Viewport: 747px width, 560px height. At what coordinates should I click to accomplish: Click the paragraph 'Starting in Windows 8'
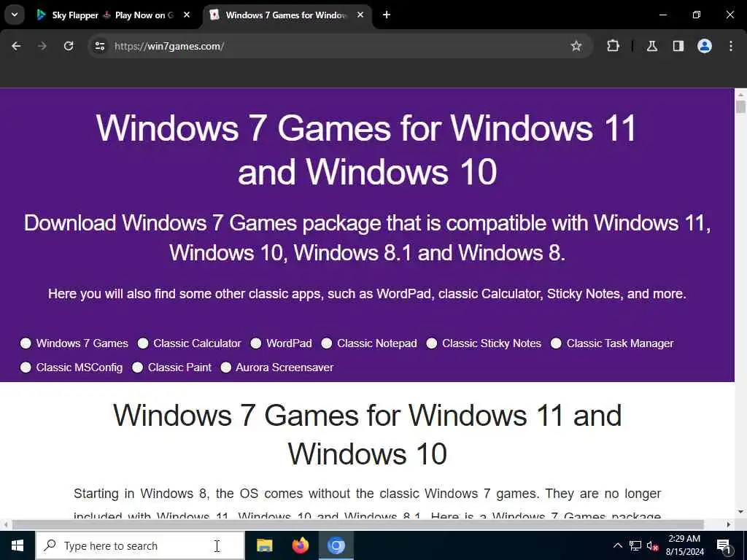(368, 505)
